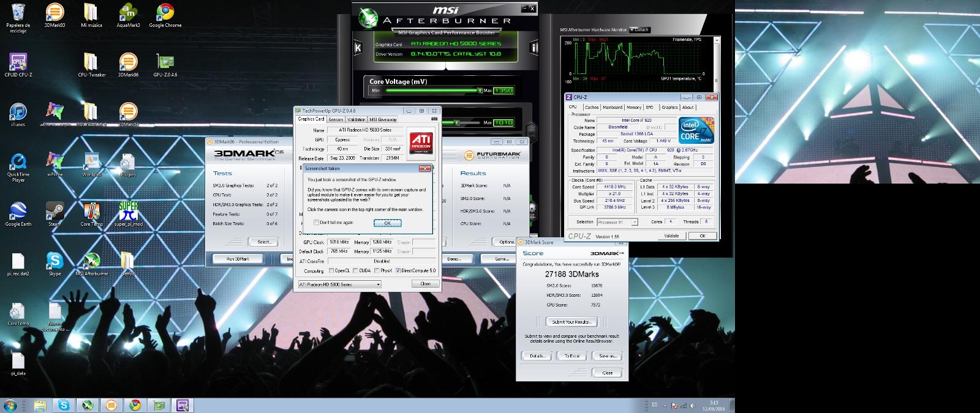Open the CPUID CPU-Z desktop shortcut
980x413 pixels.
pyautogui.click(x=18, y=65)
